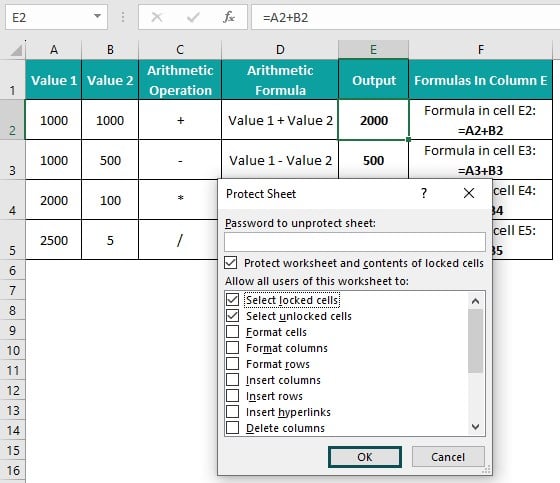Click the Arithmetic Operation header cell
Screen dimensions: 560x483
tap(180, 80)
